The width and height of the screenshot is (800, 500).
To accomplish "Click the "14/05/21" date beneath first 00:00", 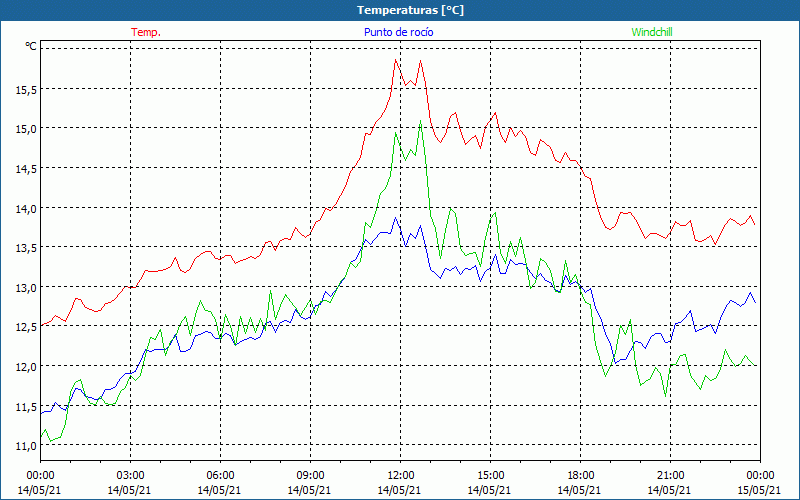I will pos(40,490).
